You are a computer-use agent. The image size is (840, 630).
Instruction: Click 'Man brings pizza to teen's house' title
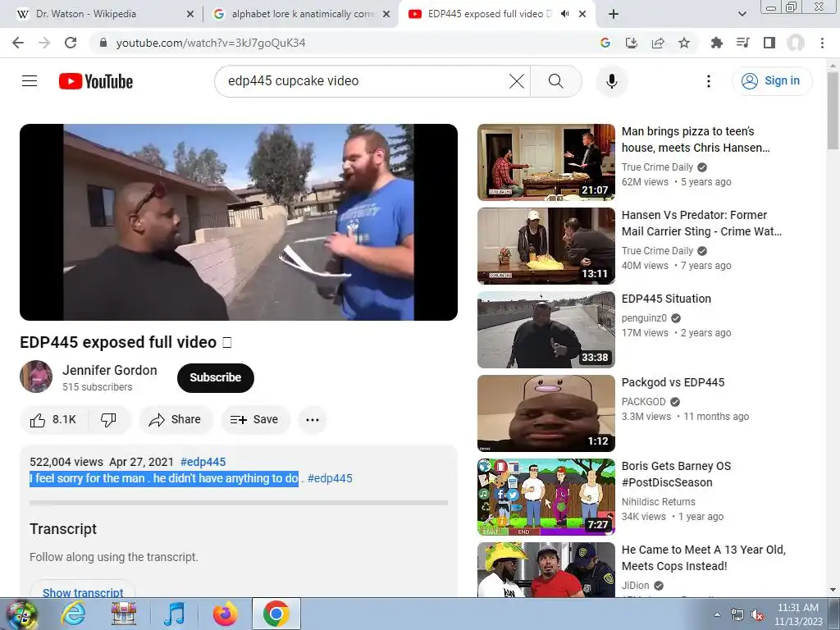[x=696, y=139]
